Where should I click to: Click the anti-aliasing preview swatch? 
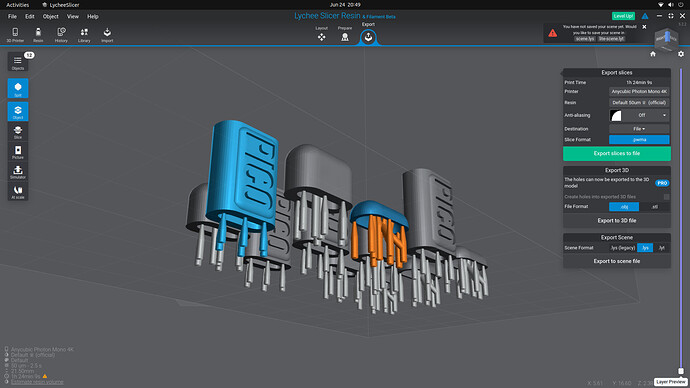616,115
